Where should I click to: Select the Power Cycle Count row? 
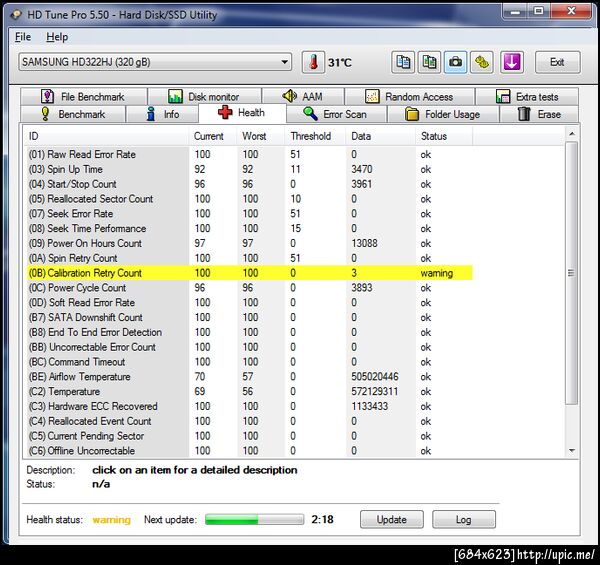[249, 288]
